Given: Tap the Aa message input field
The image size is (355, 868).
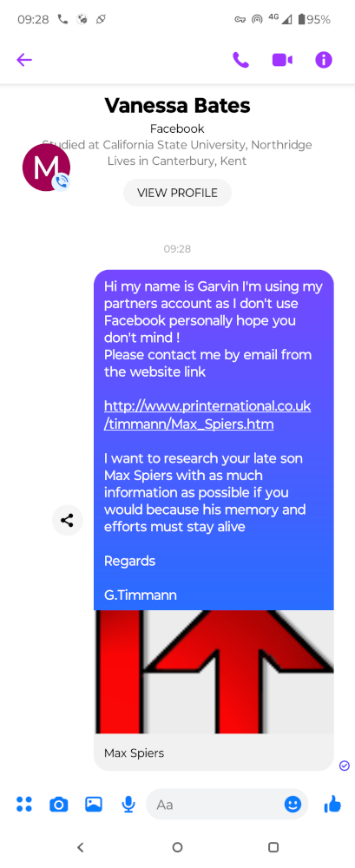Looking at the screenshot, I should (216, 804).
